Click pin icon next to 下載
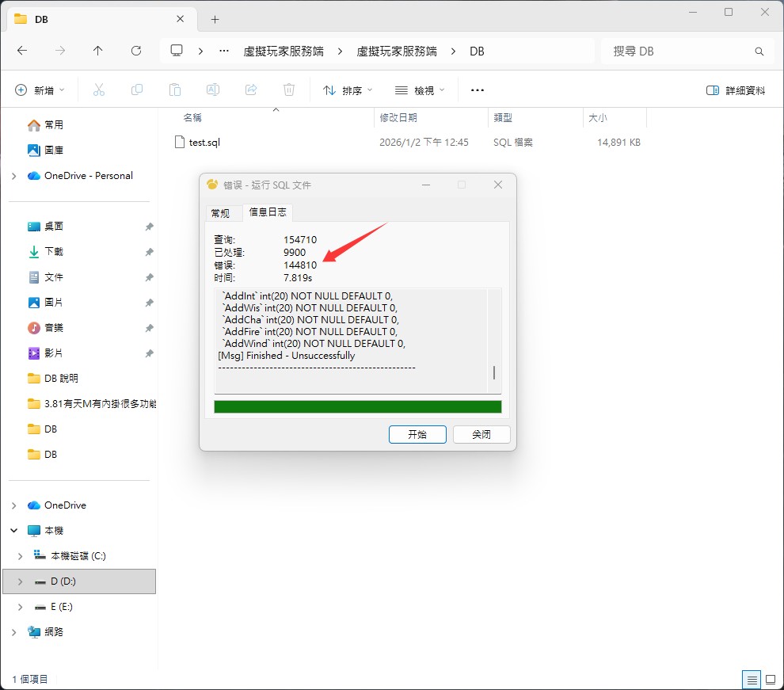The image size is (784, 690). coord(149,252)
